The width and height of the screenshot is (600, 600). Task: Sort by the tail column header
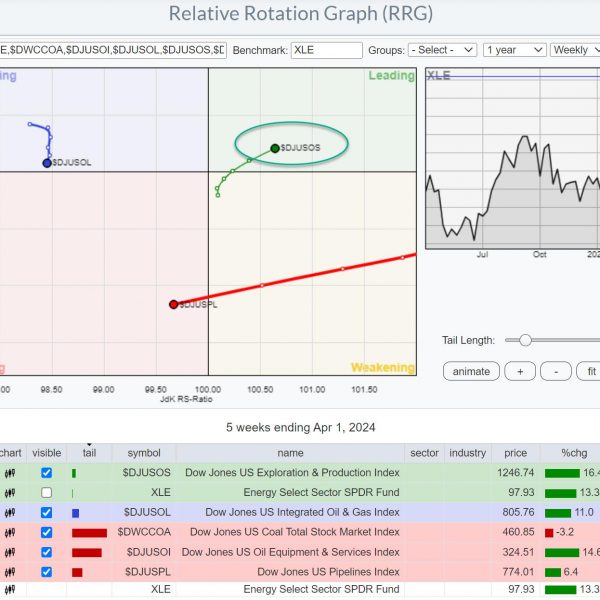pyautogui.click(x=89, y=453)
